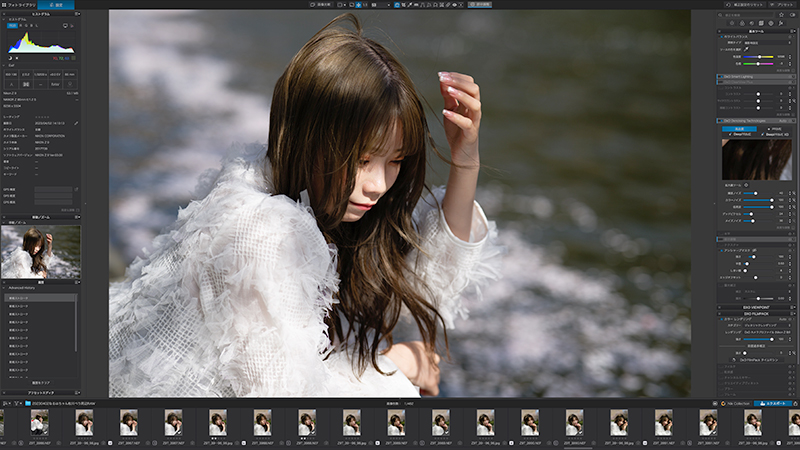Switch to the PhotoLibrary tab
Screen dimensions: 800x450
click(x=19, y=5)
